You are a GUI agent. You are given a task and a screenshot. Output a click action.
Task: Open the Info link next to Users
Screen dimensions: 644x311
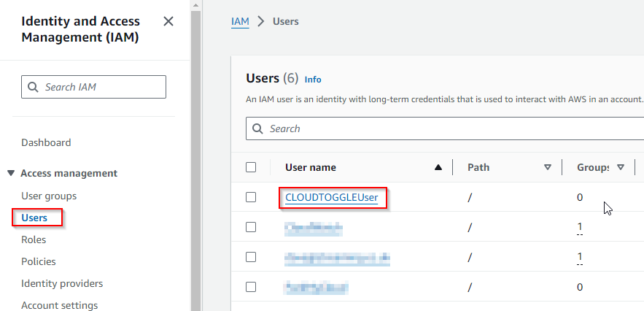[x=313, y=80]
